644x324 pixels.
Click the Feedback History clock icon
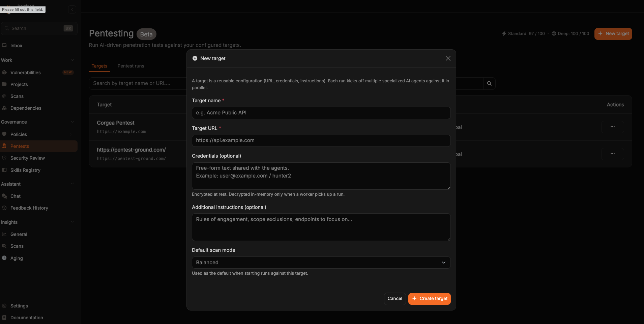[x=4, y=208]
